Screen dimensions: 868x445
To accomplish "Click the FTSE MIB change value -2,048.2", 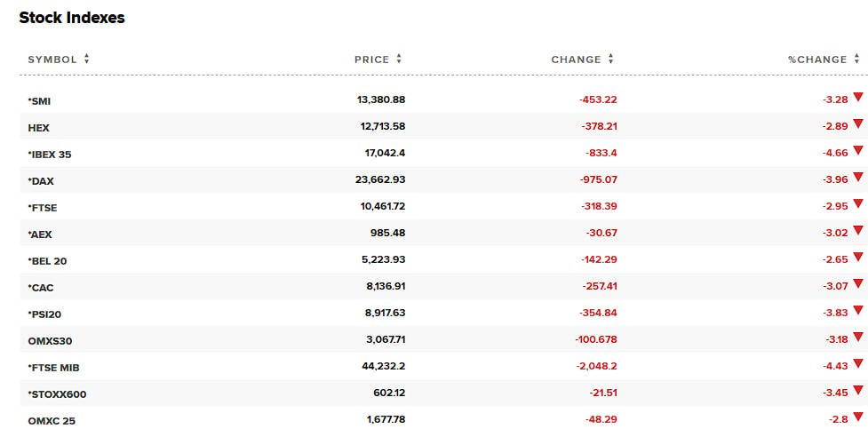I will point(597,366).
